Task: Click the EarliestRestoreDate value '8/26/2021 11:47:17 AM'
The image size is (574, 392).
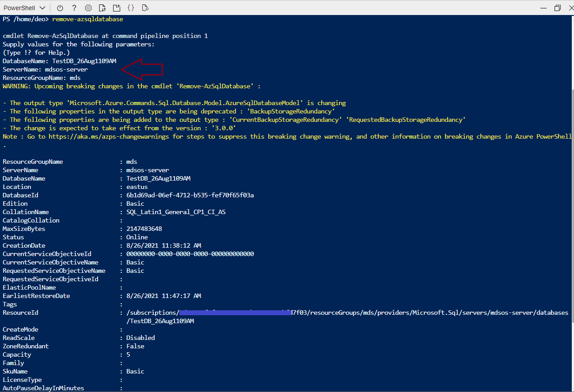Action: click(x=163, y=296)
